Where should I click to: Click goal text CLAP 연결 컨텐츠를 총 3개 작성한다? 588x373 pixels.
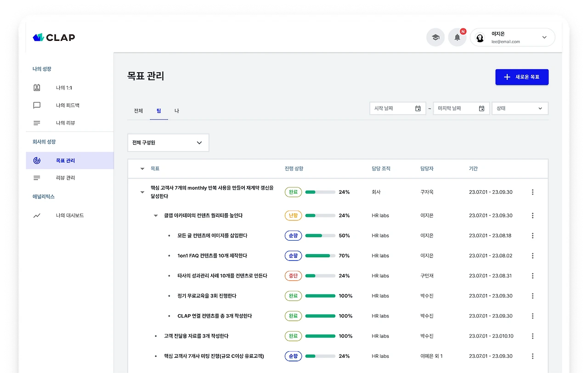pos(215,316)
